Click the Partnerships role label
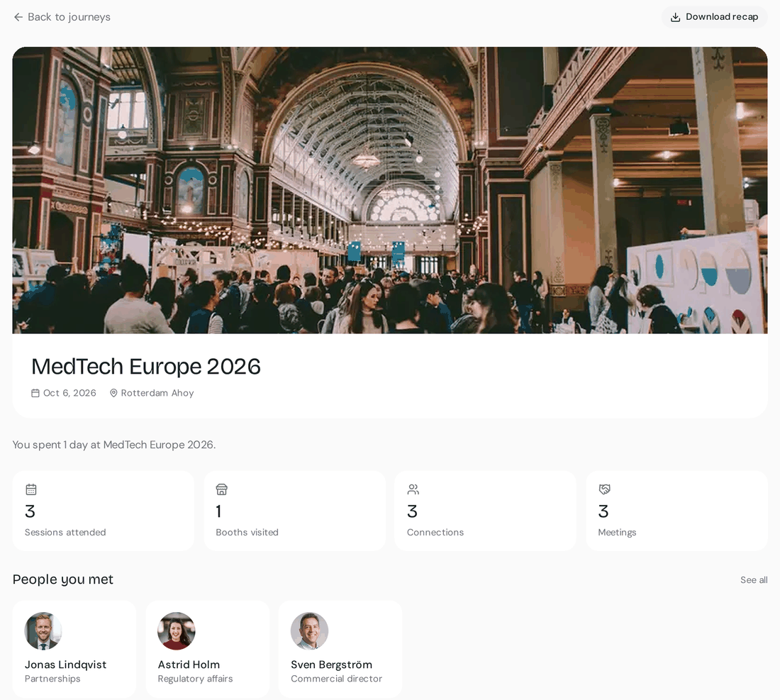This screenshot has width=780, height=700. pos(52,679)
